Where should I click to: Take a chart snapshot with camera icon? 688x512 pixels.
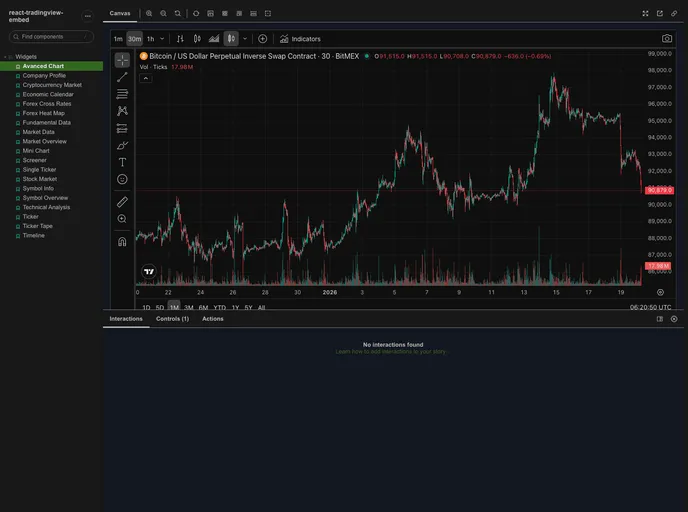(x=666, y=39)
